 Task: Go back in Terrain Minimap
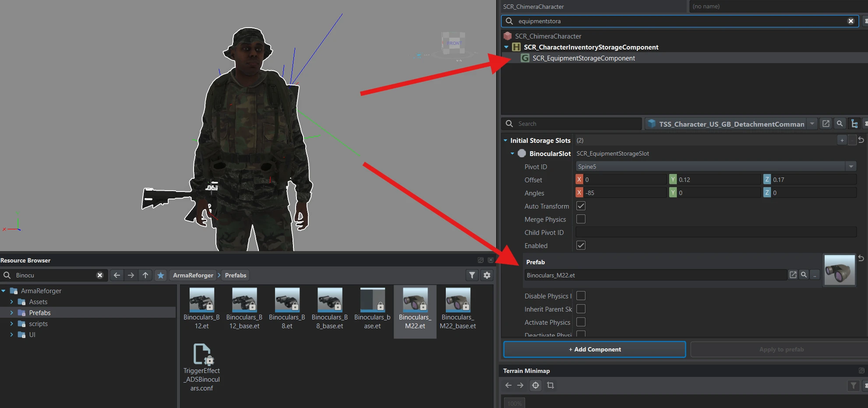coord(508,385)
